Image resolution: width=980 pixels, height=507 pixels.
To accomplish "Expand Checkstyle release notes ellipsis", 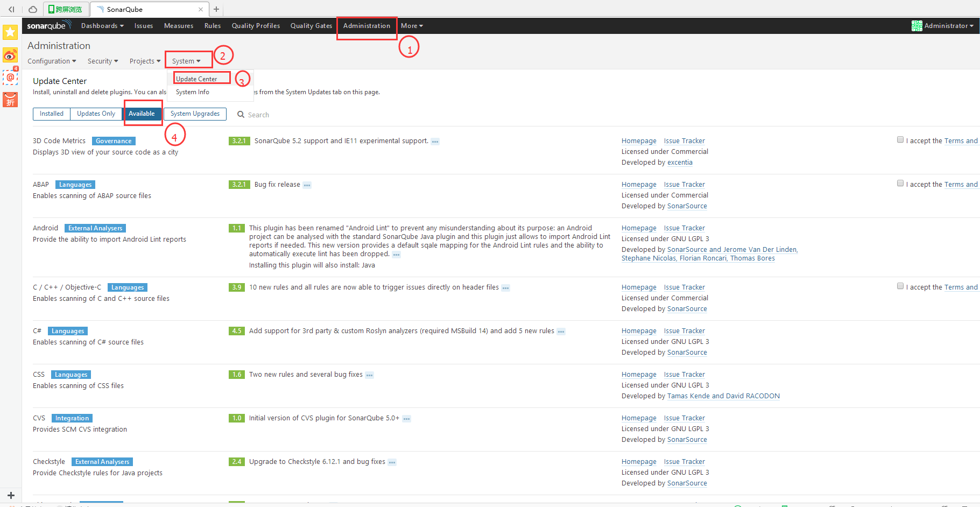I will click(x=392, y=462).
